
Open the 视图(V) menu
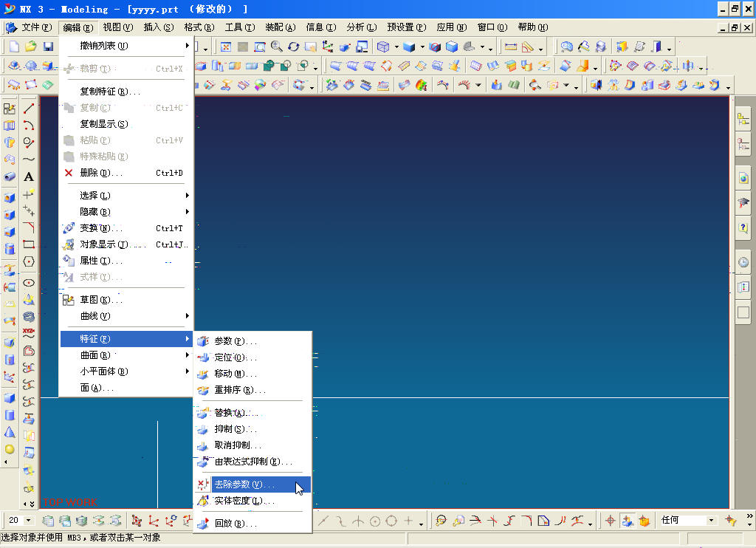117,27
